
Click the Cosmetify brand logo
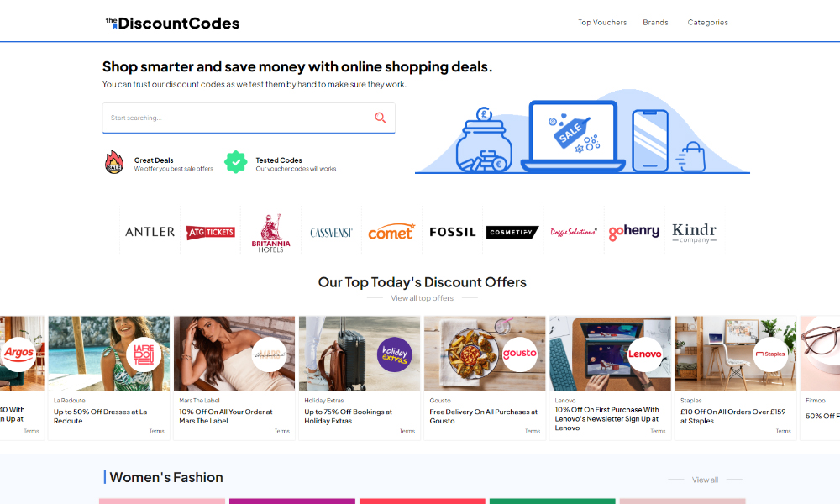coord(512,232)
